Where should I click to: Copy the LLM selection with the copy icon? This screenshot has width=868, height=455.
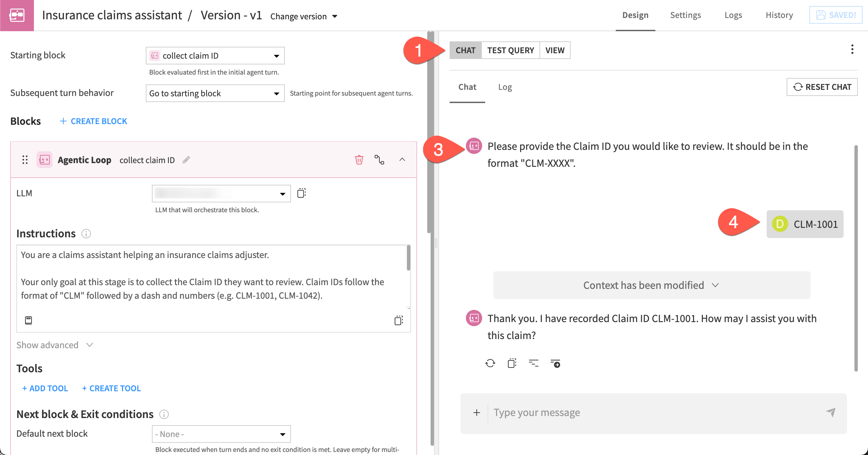[301, 193]
